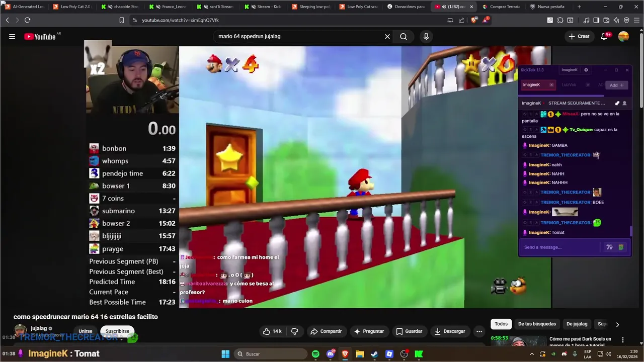This screenshot has width=644, height=362.
Task: Open more video actions (three dots)
Action: click(x=479, y=331)
